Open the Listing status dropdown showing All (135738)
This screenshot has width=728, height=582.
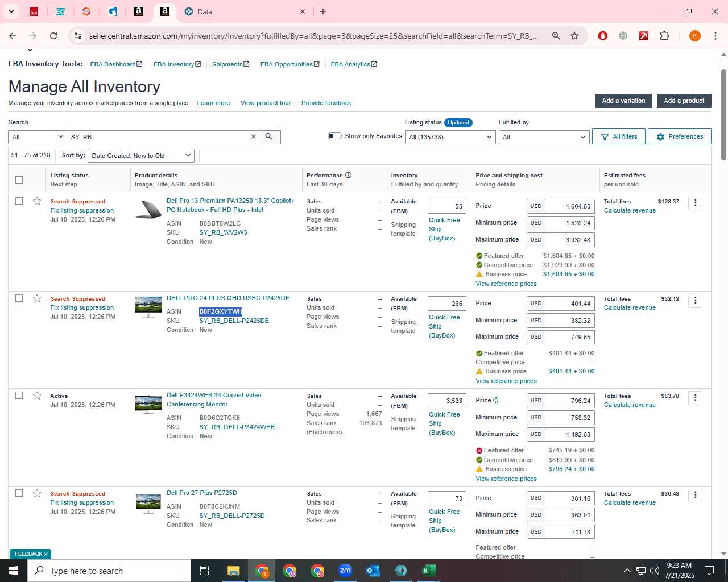450,137
